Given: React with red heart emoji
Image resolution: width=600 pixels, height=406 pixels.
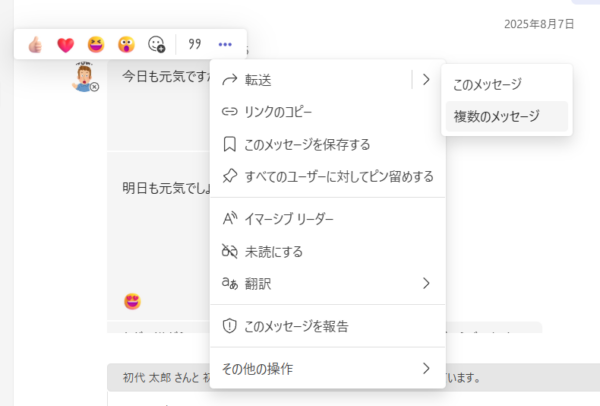Looking at the screenshot, I should pos(65,44).
